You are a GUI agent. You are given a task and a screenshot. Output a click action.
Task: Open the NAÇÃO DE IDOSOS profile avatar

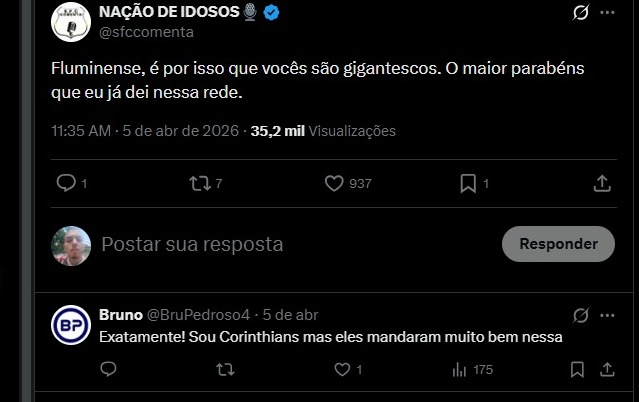[72, 22]
